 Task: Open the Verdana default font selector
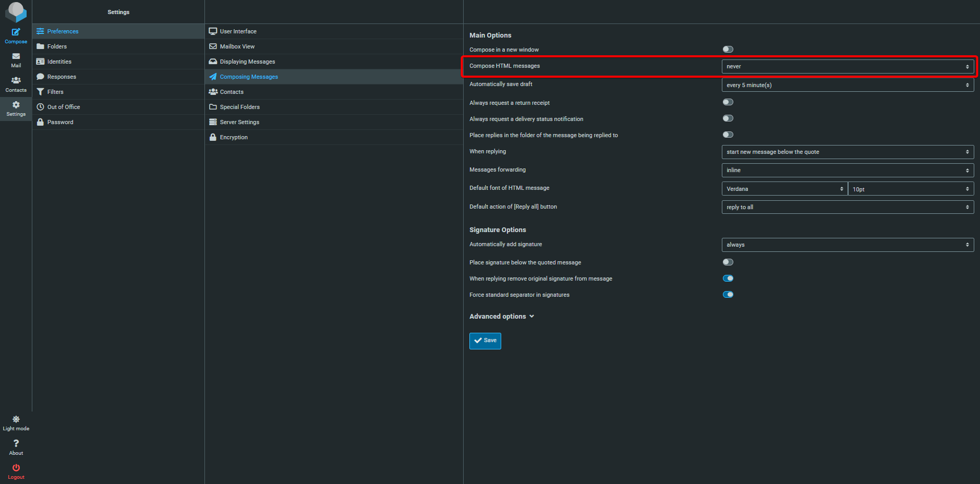pos(784,189)
